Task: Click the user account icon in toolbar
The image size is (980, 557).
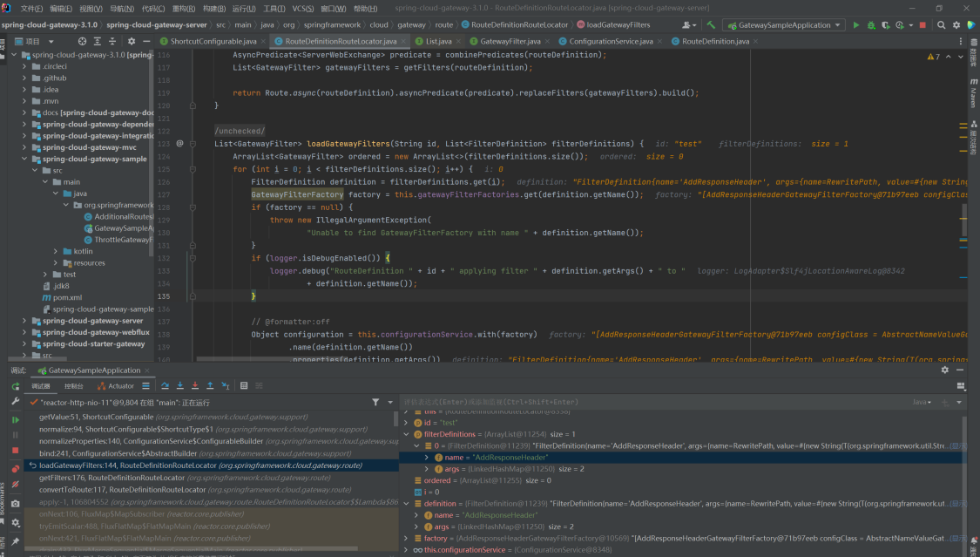Action: pos(689,25)
